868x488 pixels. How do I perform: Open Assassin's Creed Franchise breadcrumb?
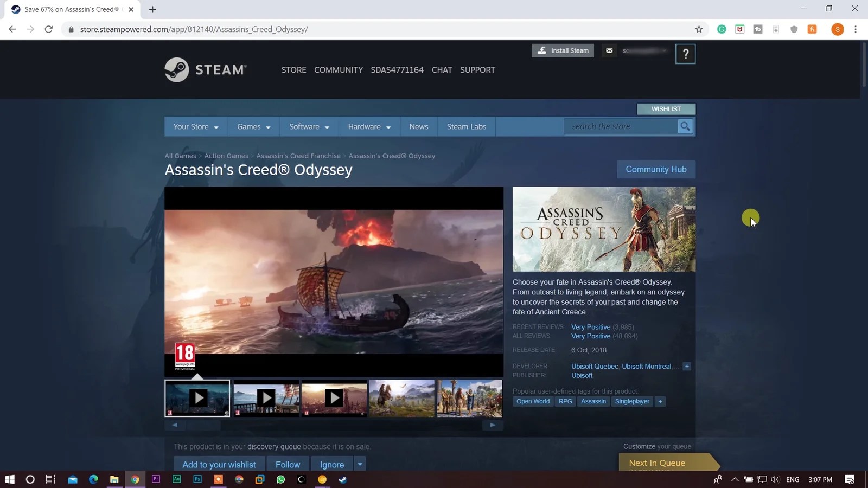298,156
